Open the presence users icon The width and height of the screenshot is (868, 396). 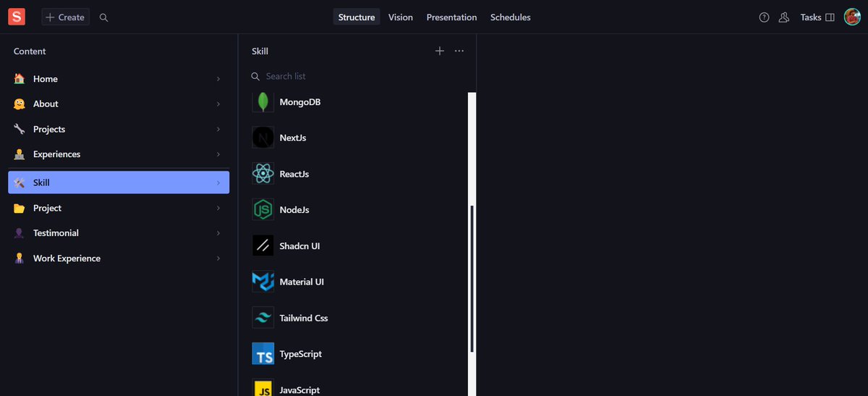[x=783, y=17]
